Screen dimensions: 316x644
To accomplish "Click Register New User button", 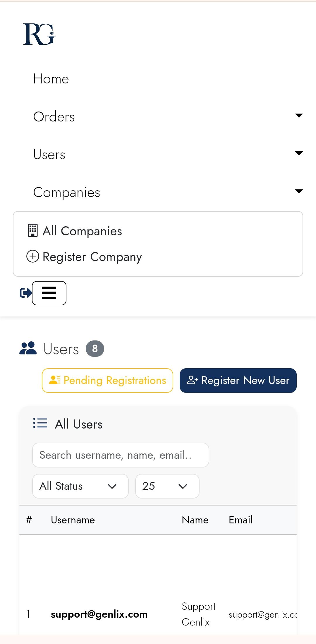I will click(238, 380).
